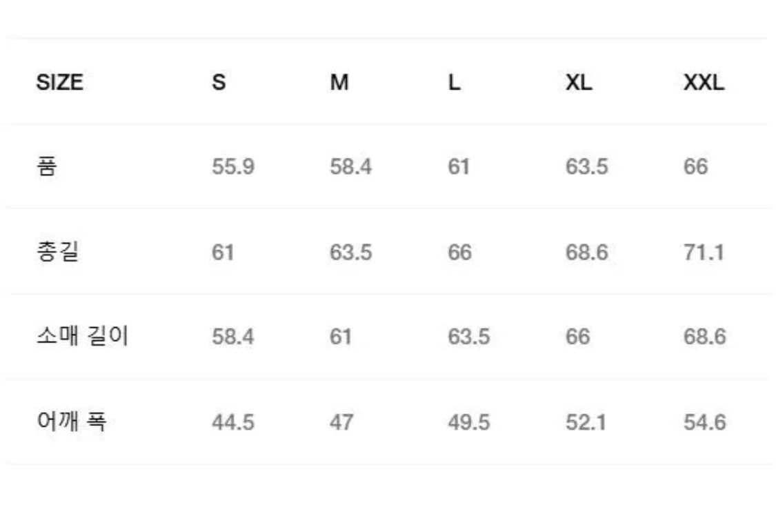The image size is (776, 532).
Task: Click the L size column header
Action: pos(454,83)
